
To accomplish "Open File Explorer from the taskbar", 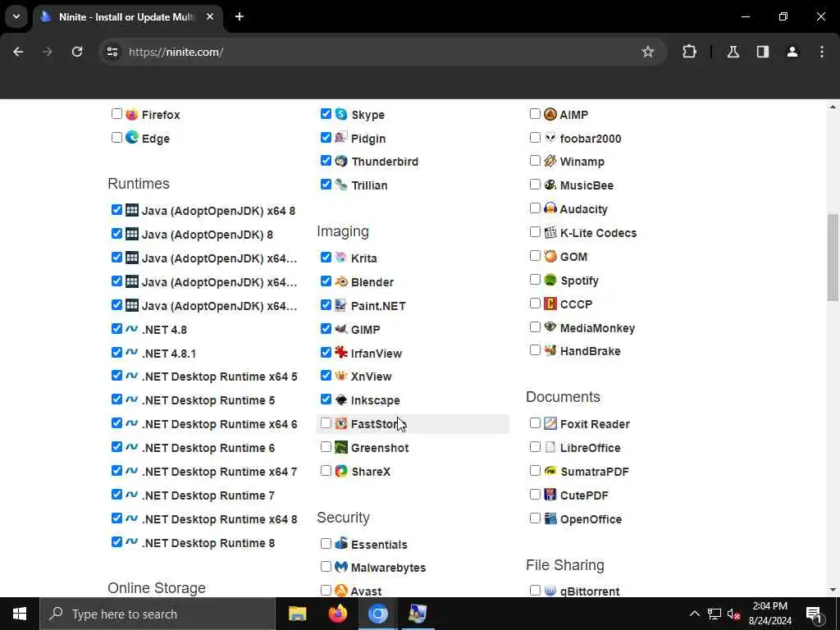I will click(x=297, y=614).
